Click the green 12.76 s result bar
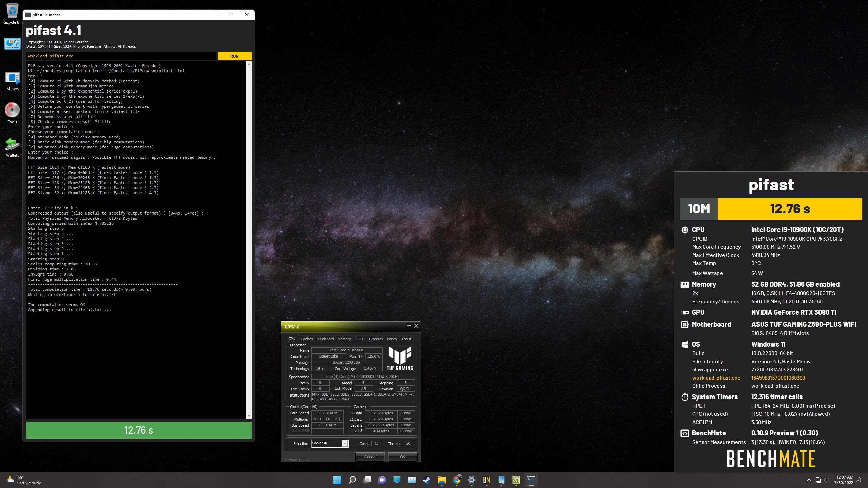This screenshot has width=868, height=488. (x=139, y=430)
